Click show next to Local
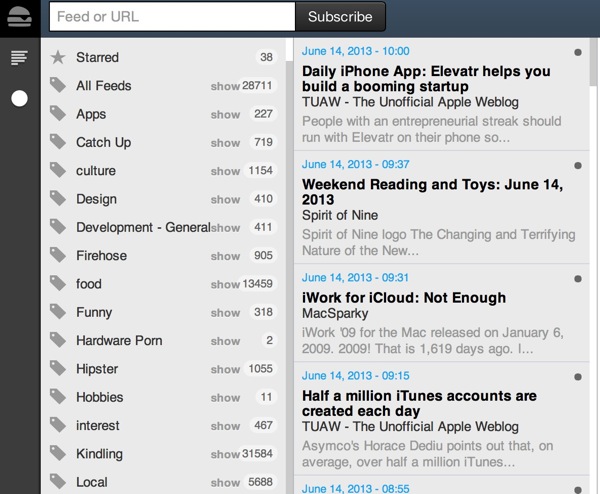Screen dimensions: 600x494 pos(225,483)
